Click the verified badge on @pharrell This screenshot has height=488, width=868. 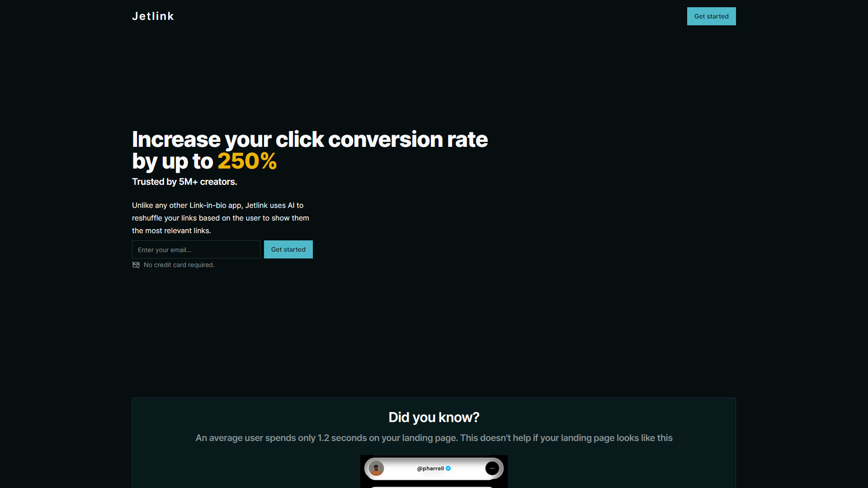[x=450, y=468]
